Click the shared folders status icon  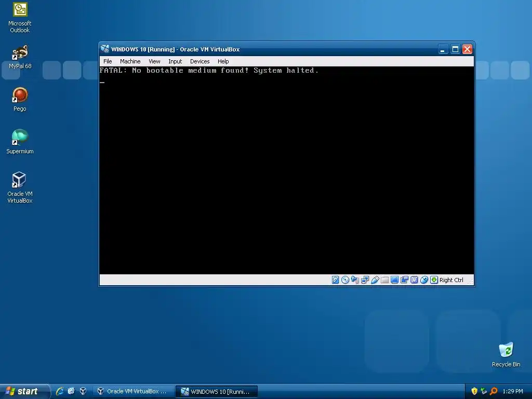click(384, 280)
